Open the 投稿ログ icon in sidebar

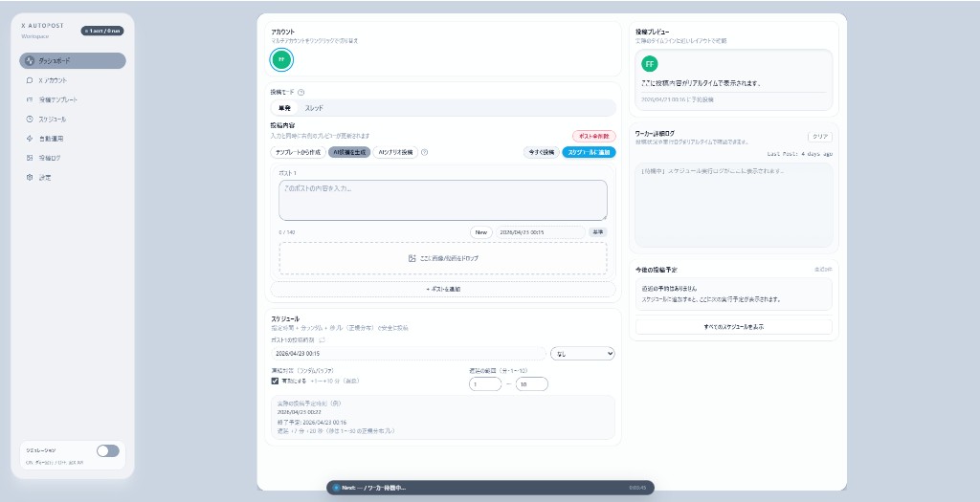click(x=30, y=158)
